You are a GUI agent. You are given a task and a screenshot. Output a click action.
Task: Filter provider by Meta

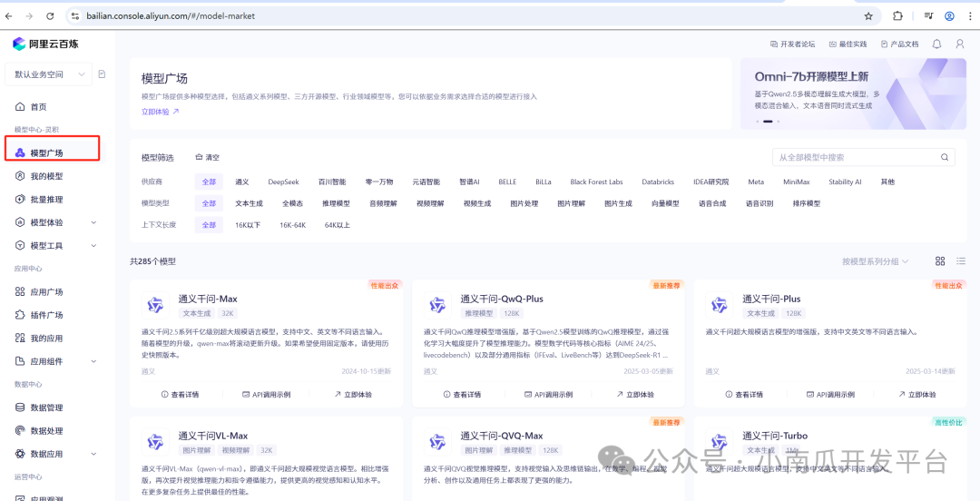pos(756,182)
